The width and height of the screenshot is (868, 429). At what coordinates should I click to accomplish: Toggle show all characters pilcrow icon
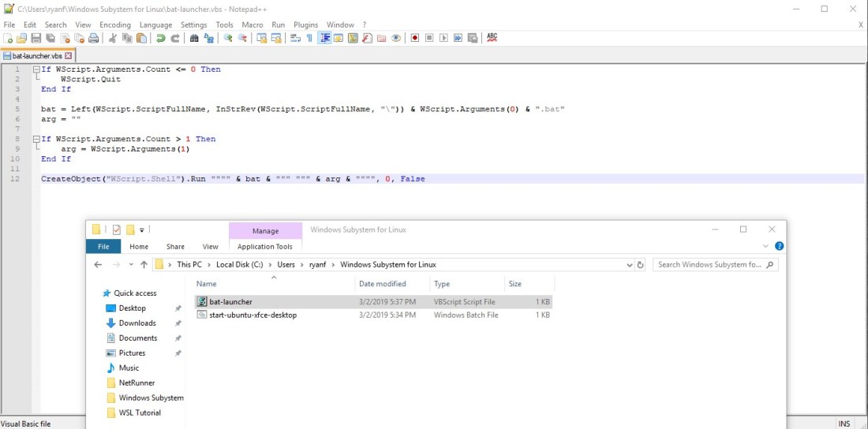point(309,38)
